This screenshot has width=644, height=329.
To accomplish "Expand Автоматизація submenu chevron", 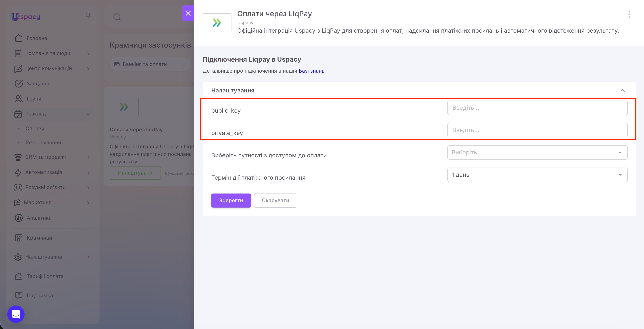I will coord(89,172).
